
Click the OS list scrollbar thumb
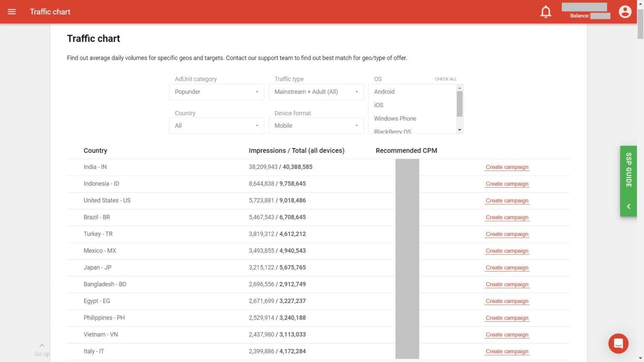(x=460, y=103)
